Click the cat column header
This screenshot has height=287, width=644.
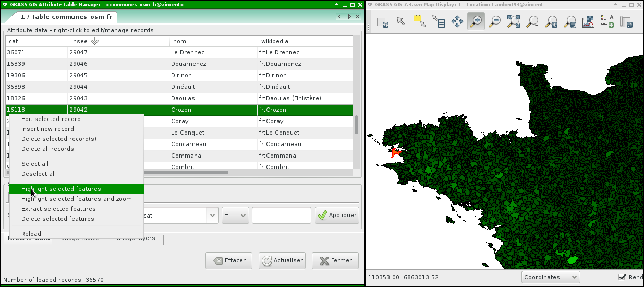37,41
